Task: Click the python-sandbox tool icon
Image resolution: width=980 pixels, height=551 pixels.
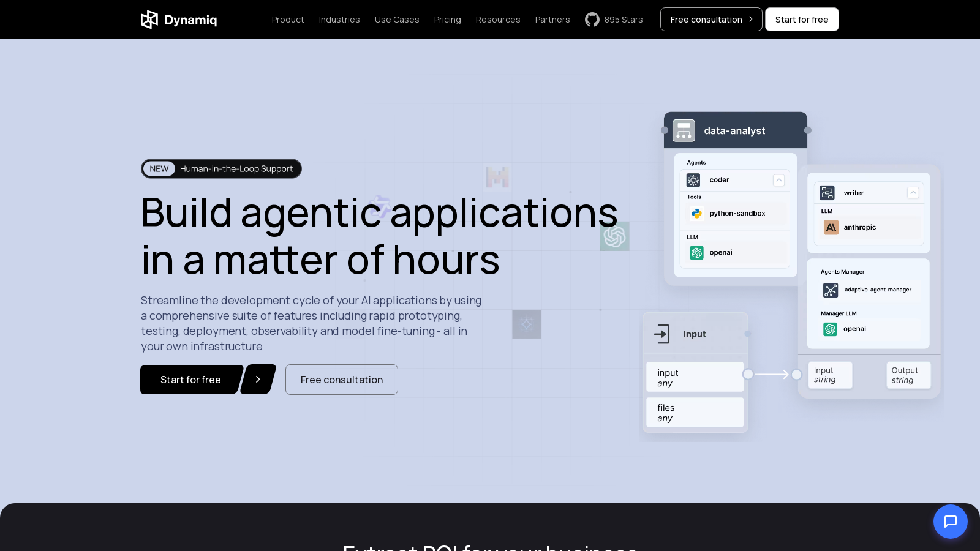Action: pyautogui.click(x=696, y=214)
